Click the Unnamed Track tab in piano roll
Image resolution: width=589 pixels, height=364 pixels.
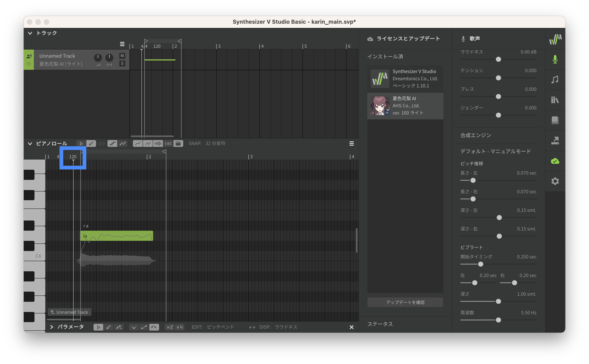(x=69, y=312)
